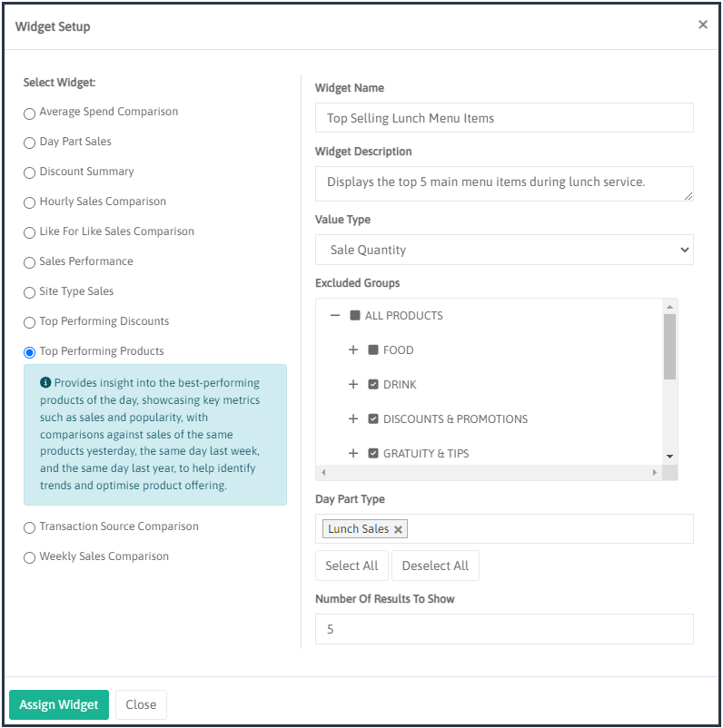723x728 pixels.
Task: Open the Value Type dropdown
Action: click(x=504, y=250)
